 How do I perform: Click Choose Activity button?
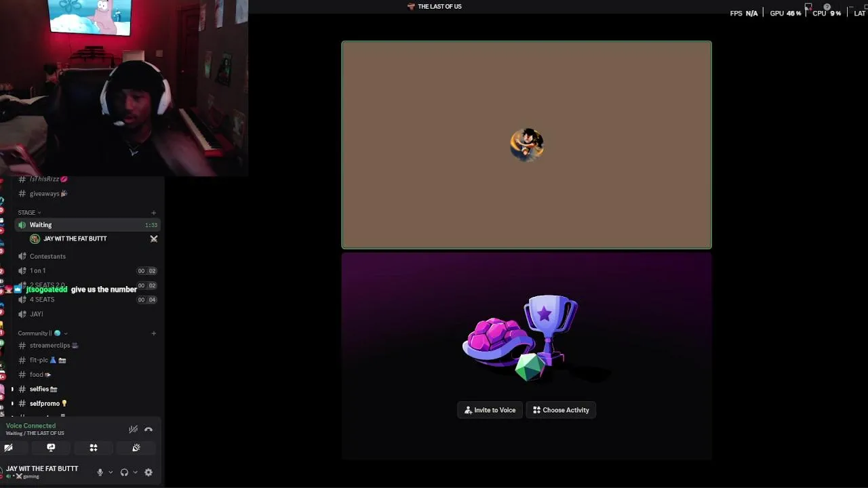click(561, 410)
